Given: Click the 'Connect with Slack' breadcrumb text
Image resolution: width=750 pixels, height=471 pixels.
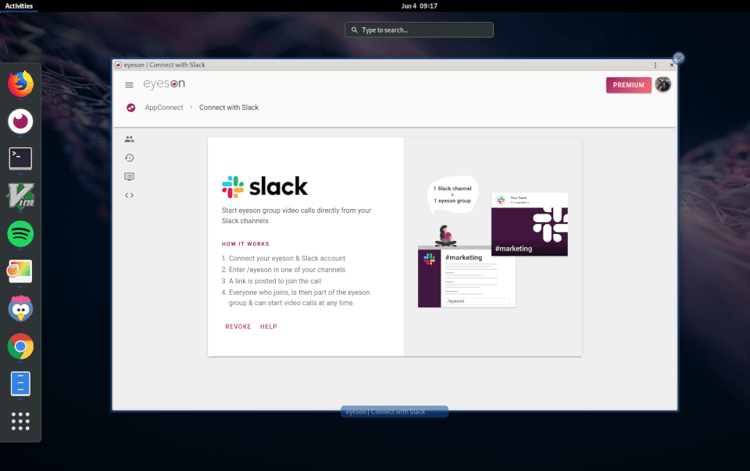Looking at the screenshot, I should (x=229, y=108).
